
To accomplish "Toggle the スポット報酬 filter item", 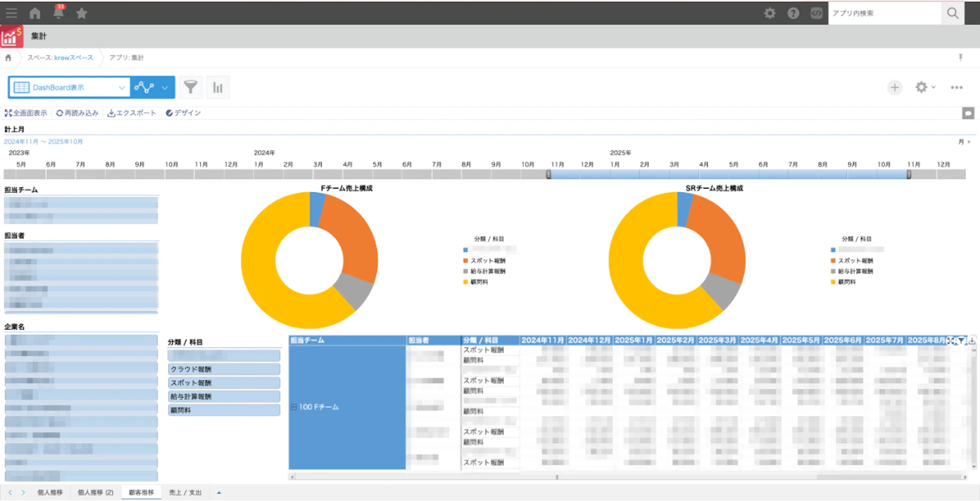I will 224,383.
